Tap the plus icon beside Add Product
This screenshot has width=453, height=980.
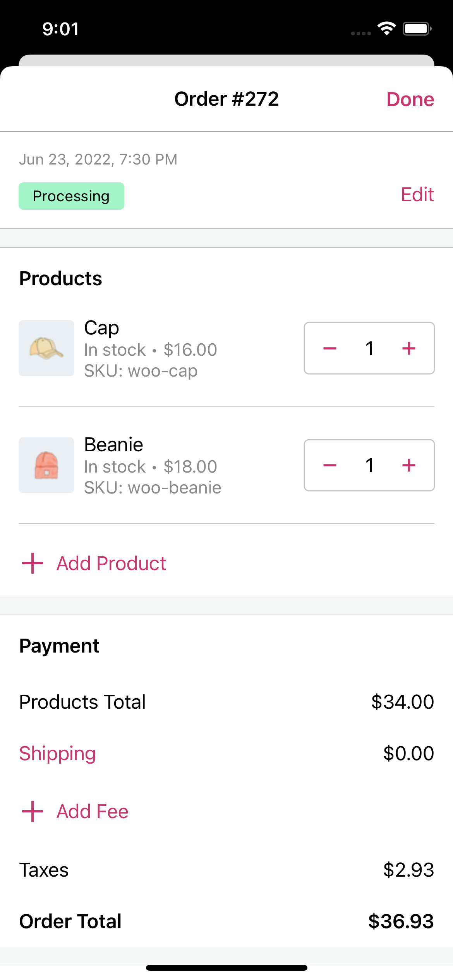33,563
